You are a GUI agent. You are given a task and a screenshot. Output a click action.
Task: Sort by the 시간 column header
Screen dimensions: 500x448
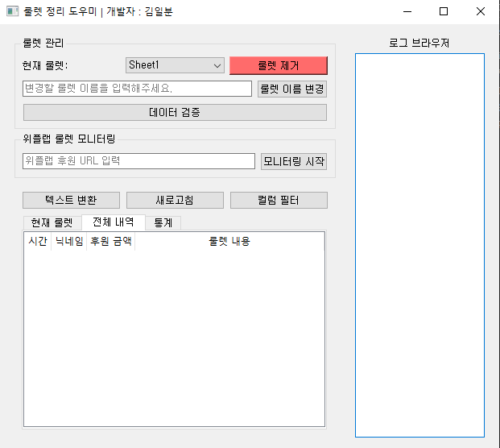tap(38, 241)
